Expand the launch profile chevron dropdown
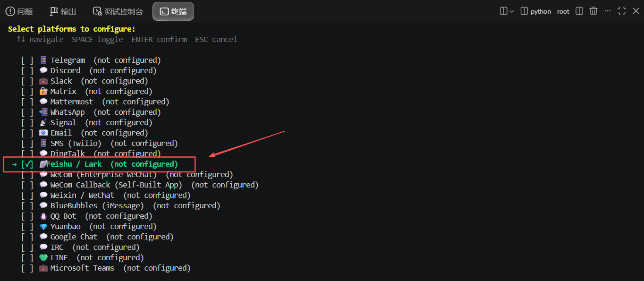644x281 pixels. (512, 11)
